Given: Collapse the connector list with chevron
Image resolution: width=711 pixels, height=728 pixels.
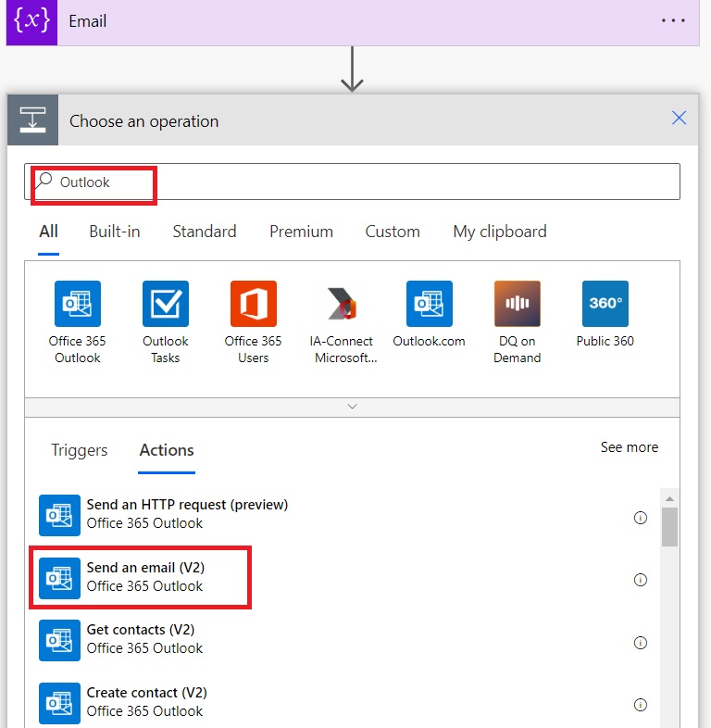Looking at the screenshot, I should pyautogui.click(x=352, y=407).
